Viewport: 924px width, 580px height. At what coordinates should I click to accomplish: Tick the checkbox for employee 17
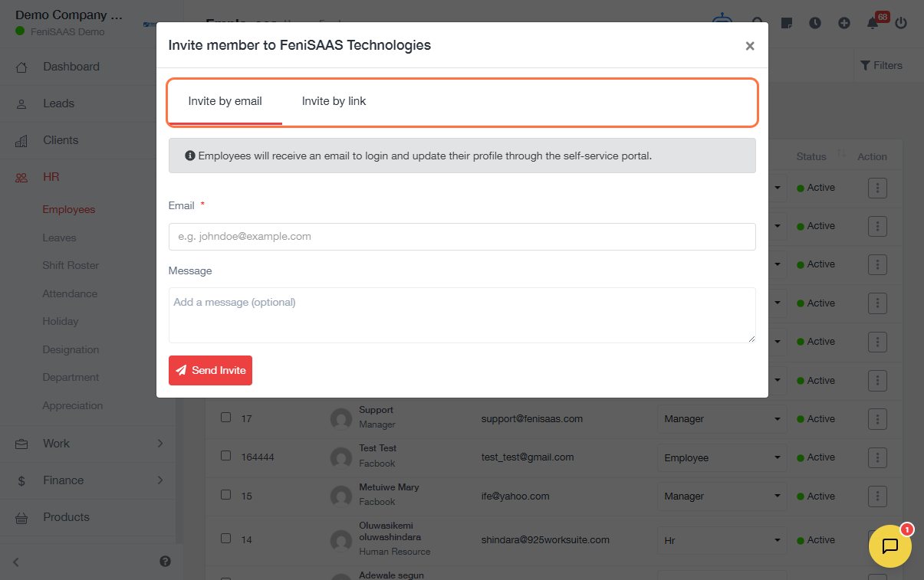click(225, 418)
